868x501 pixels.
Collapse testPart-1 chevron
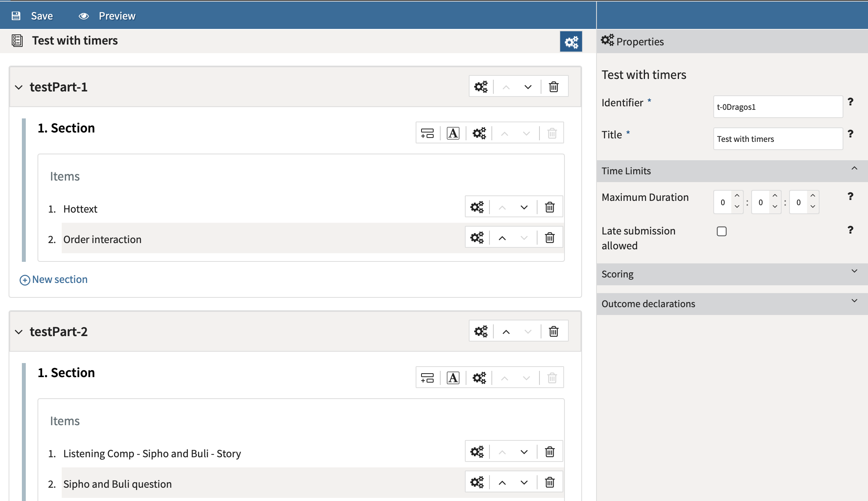tap(19, 87)
